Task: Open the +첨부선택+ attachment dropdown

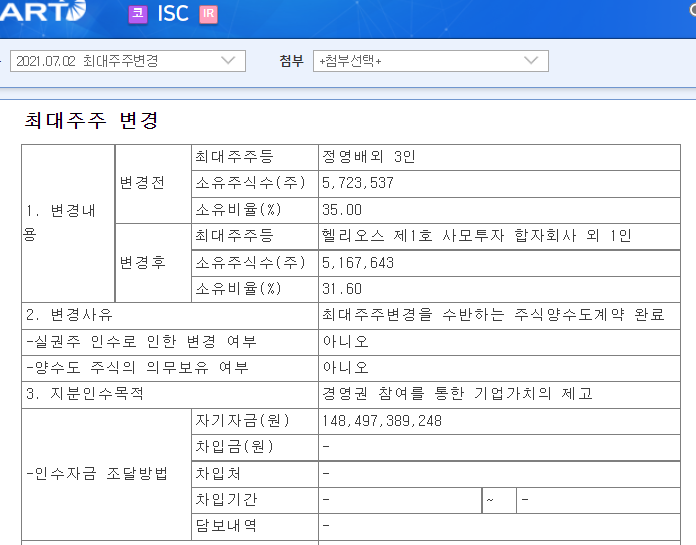Action: tap(431, 61)
